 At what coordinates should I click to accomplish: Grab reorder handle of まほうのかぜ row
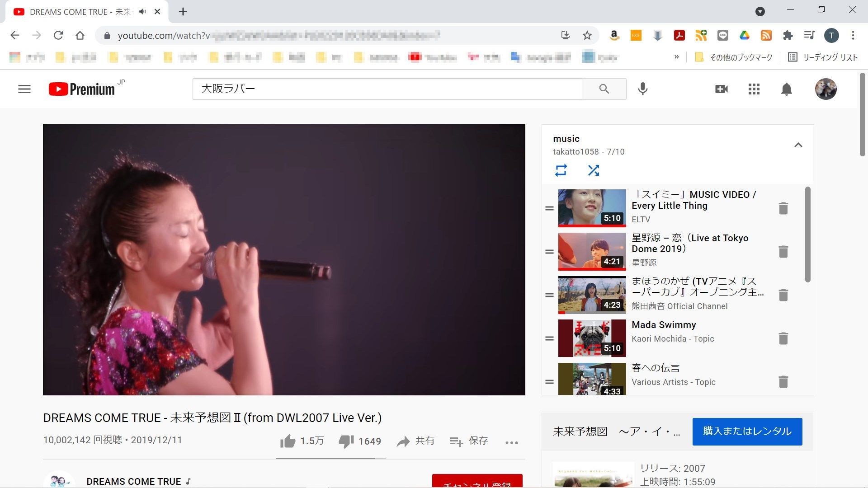(x=549, y=295)
